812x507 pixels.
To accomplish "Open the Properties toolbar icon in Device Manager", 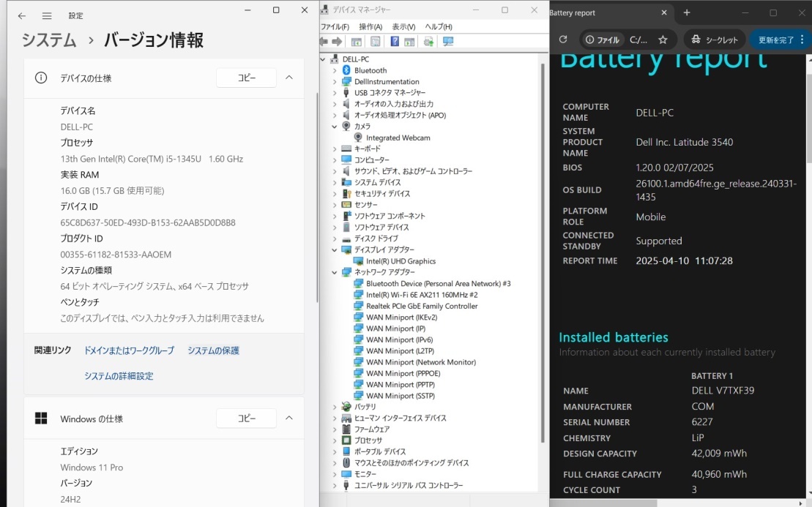I will [376, 42].
